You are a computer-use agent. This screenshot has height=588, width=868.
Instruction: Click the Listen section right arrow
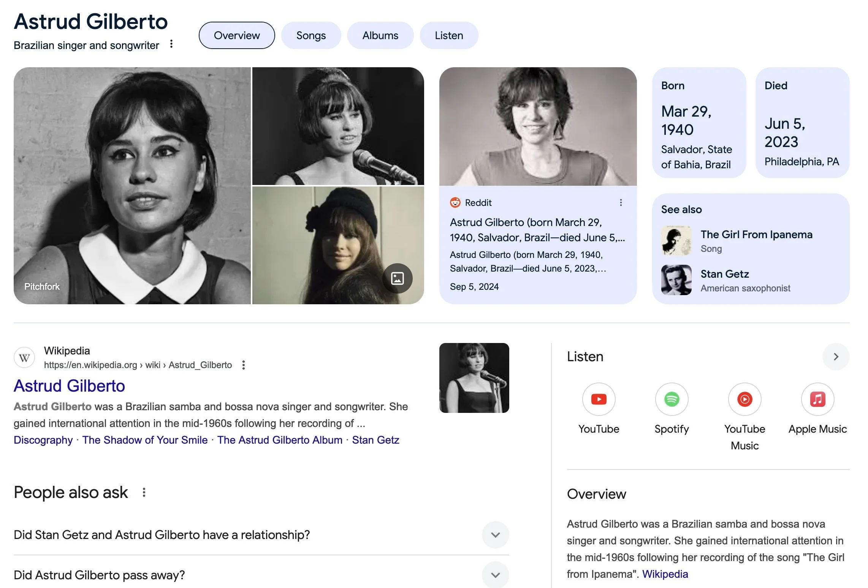tap(836, 357)
